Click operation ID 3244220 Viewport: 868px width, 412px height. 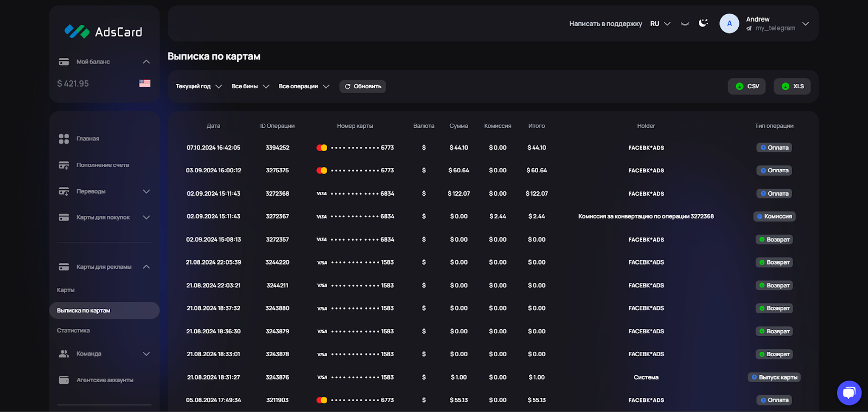277,262
